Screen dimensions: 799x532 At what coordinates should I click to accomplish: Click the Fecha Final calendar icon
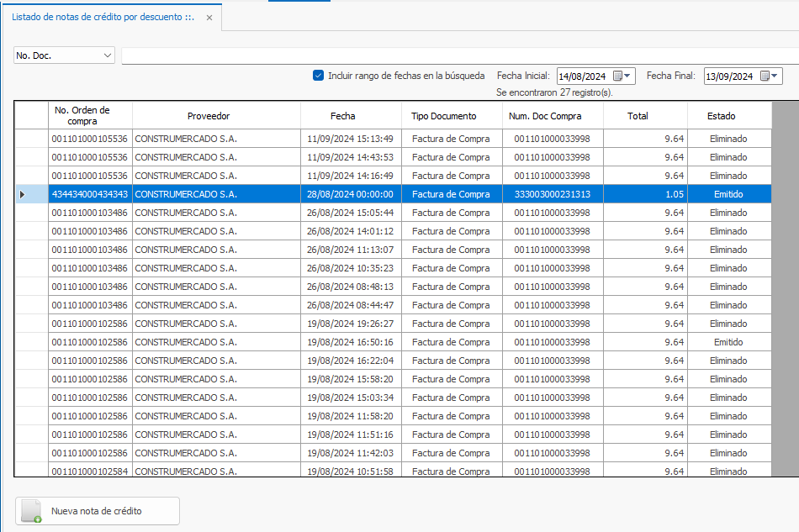765,76
